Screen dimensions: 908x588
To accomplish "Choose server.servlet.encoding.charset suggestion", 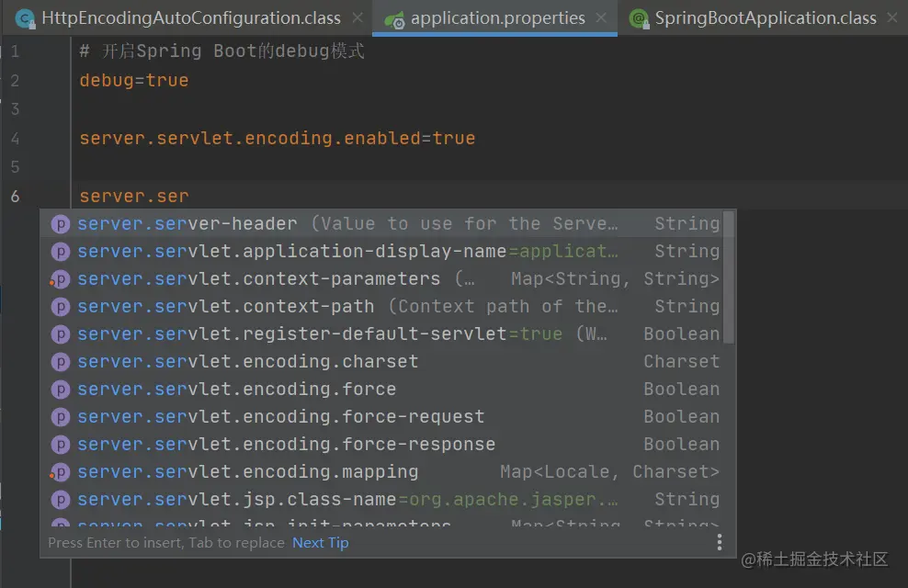I will [386, 361].
